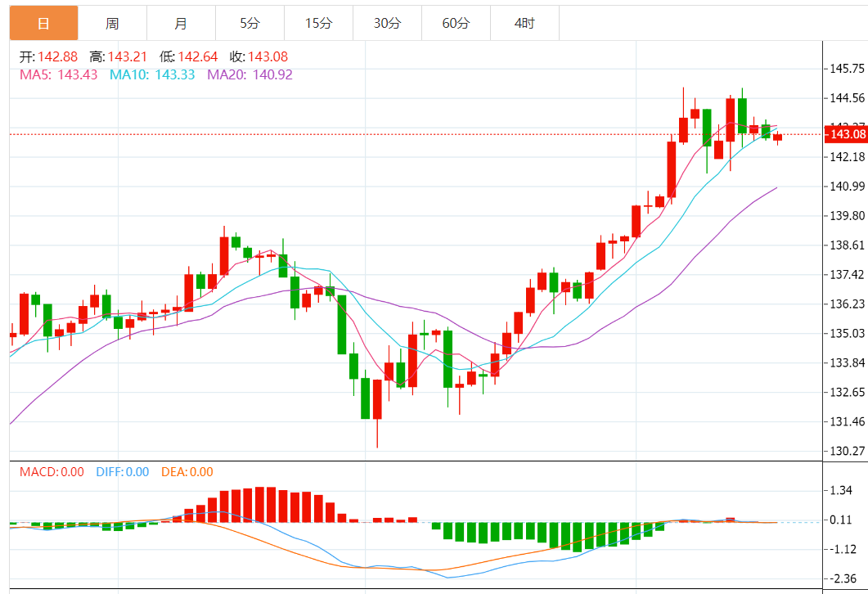Switch to the 周 weekly tab
Screen dimensions: 868x594
112,23
